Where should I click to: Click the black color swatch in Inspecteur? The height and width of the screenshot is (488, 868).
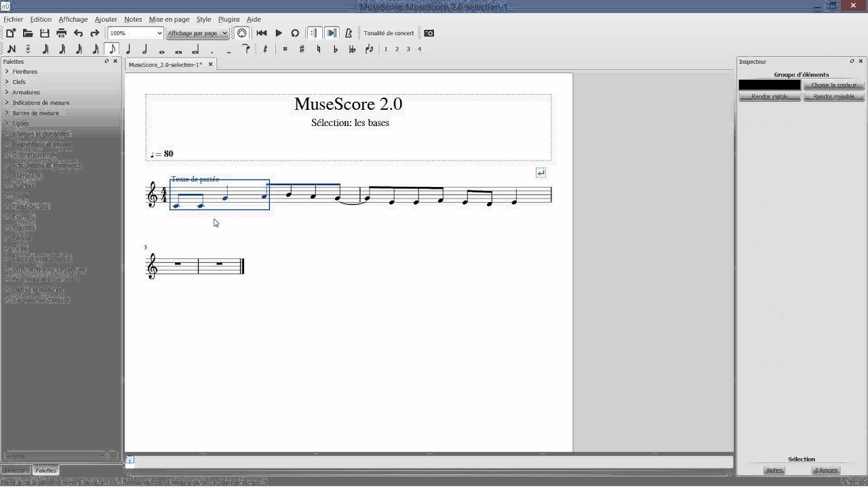point(770,85)
